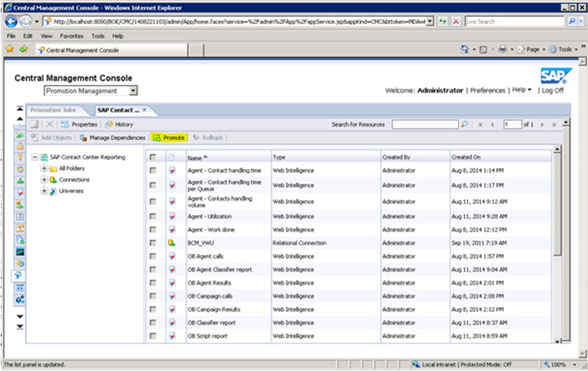Click the Promote toolbar button
The image size is (588, 371).
(169, 138)
